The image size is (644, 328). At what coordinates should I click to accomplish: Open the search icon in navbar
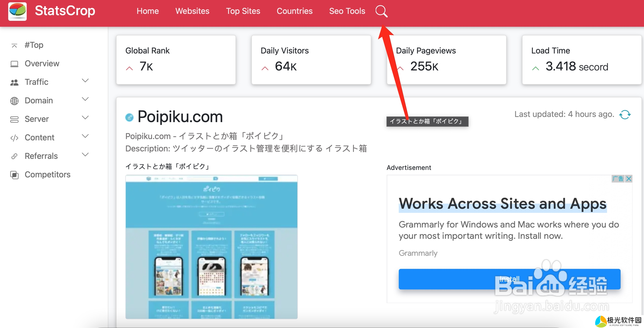(x=381, y=11)
